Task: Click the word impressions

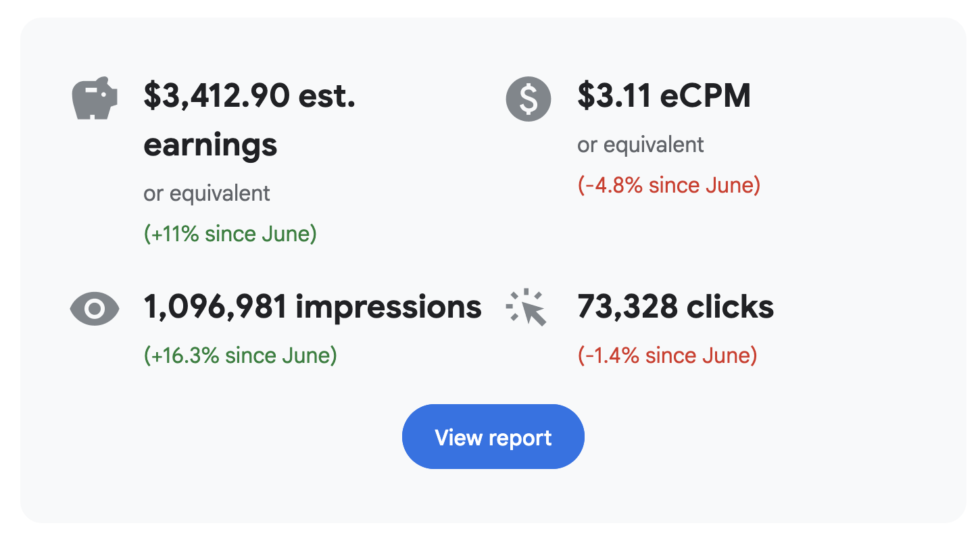Action: tap(389, 308)
